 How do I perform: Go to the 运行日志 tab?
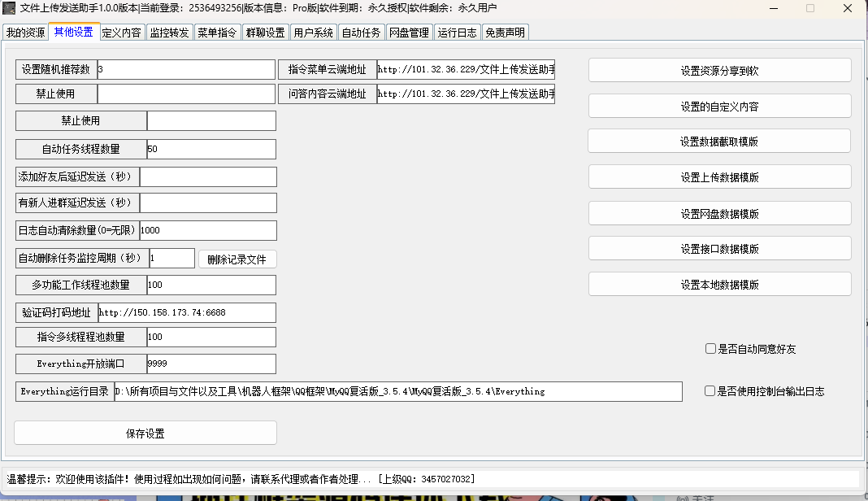pyautogui.click(x=458, y=33)
